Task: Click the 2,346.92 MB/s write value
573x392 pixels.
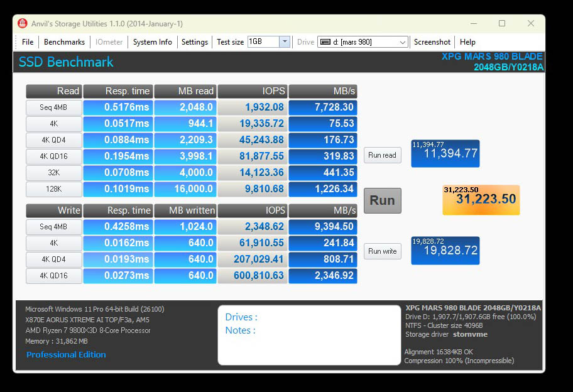Action: coord(323,276)
